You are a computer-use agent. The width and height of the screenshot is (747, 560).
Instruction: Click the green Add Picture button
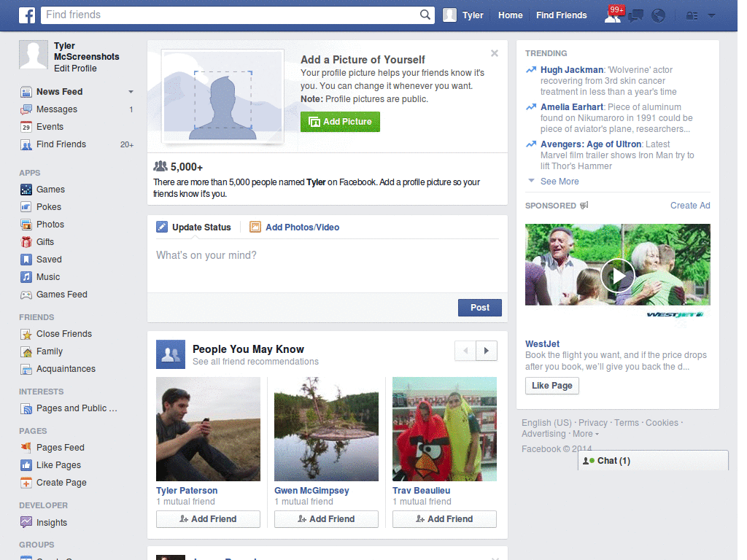point(340,122)
